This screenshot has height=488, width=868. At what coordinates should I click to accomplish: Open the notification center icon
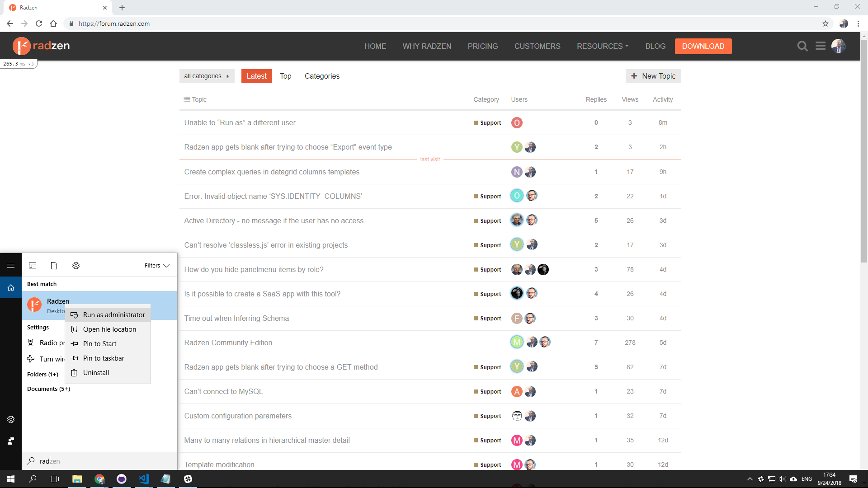tap(853, 479)
